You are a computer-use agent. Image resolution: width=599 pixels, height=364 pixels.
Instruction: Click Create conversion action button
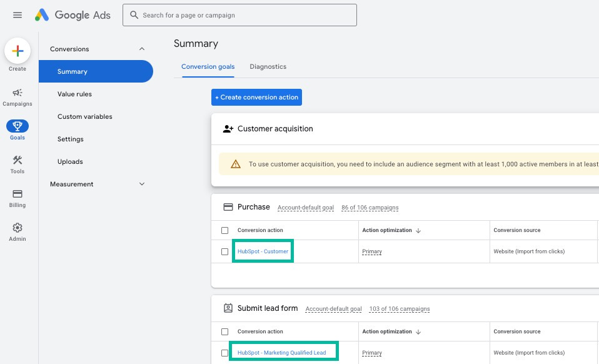pyautogui.click(x=256, y=98)
